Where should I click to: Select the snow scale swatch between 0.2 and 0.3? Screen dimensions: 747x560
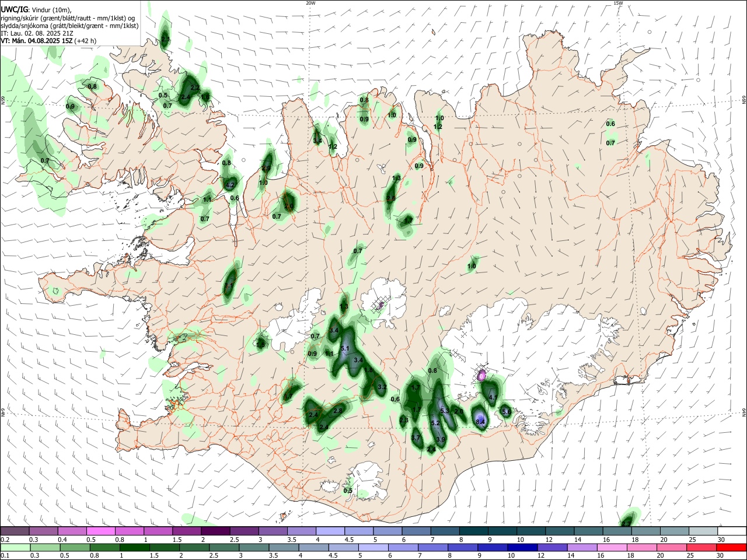pyautogui.click(x=15, y=531)
